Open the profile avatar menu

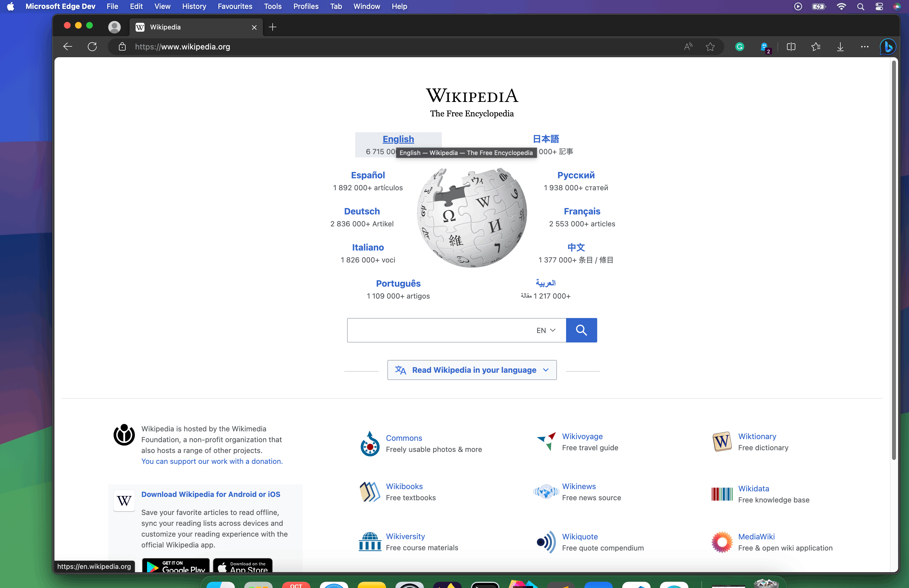click(114, 27)
